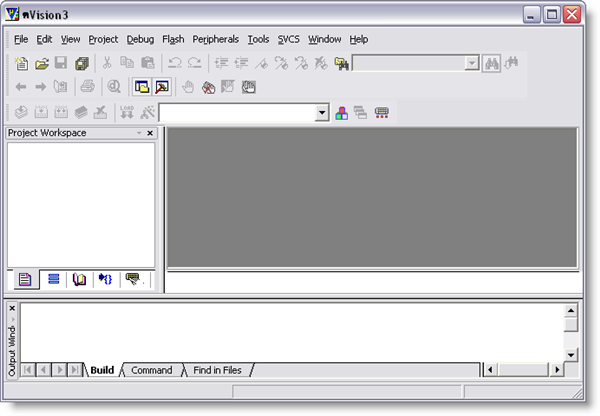Click the LOAD download to flash icon
The height and width of the screenshot is (416, 600).
point(127,113)
